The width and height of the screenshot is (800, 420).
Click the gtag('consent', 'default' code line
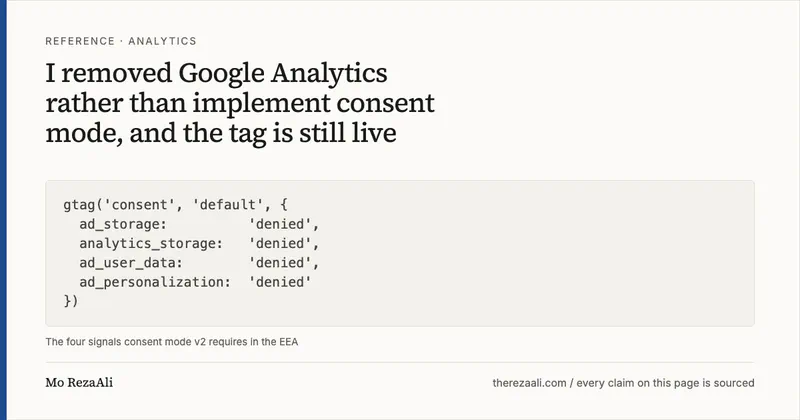point(176,205)
